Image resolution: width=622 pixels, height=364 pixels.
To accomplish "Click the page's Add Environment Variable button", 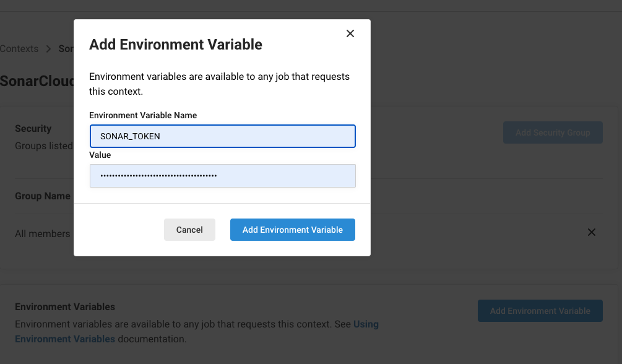I will (540, 311).
